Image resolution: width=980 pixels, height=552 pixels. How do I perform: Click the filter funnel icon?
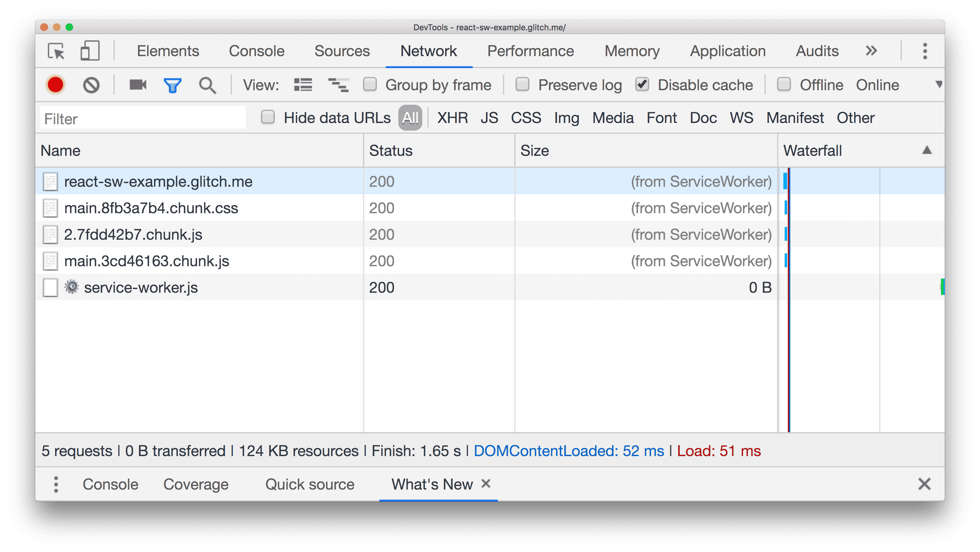tap(172, 85)
